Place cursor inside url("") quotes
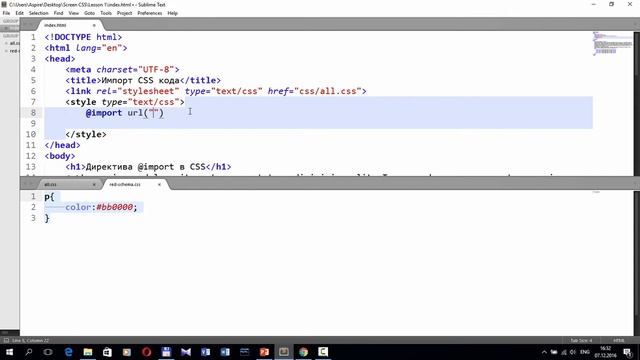 [x=153, y=113]
